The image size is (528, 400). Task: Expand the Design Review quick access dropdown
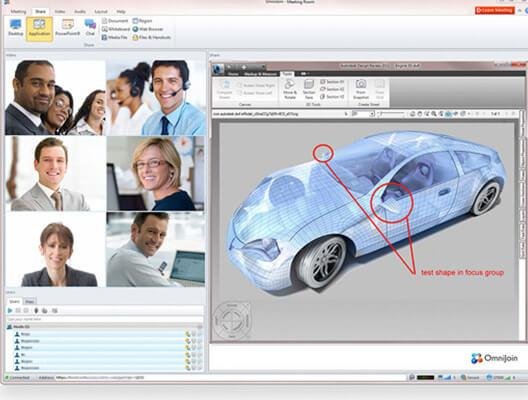[x=263, y=67]
